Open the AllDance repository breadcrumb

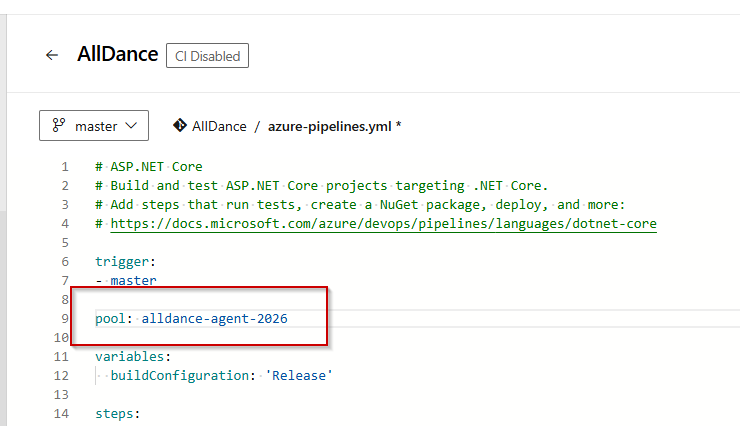tap(219, 127)
